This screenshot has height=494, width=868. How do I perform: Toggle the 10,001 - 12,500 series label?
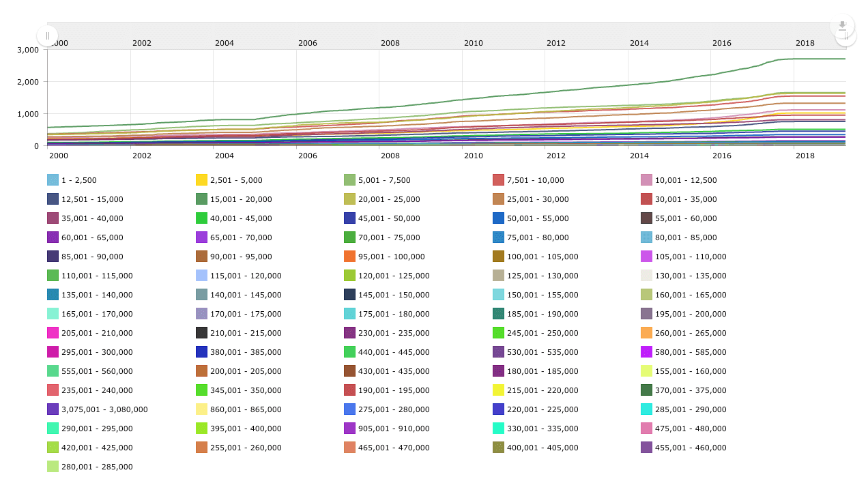click(685, 180)
